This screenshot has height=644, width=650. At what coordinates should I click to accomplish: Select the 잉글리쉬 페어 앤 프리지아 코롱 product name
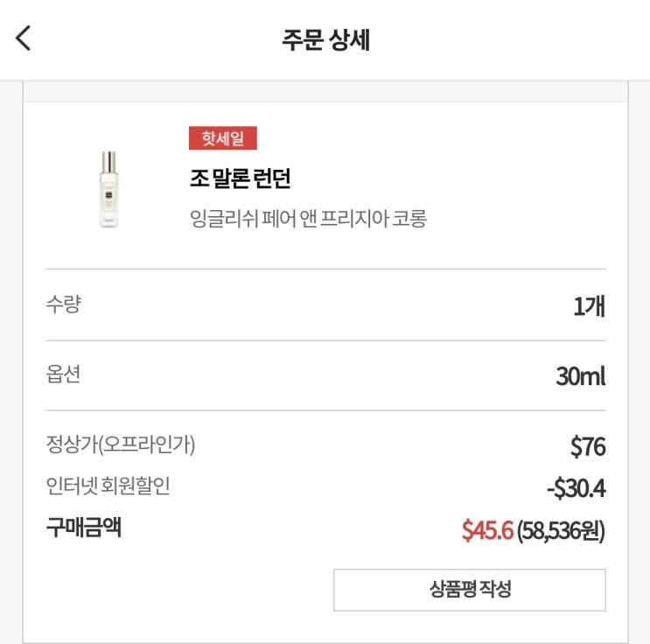(308, 218)
